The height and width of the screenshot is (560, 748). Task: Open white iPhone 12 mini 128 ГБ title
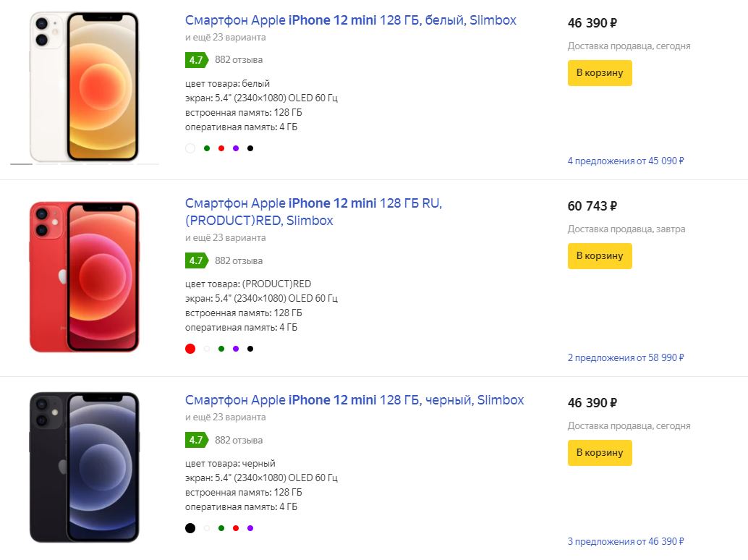click(x=351, y=20)
